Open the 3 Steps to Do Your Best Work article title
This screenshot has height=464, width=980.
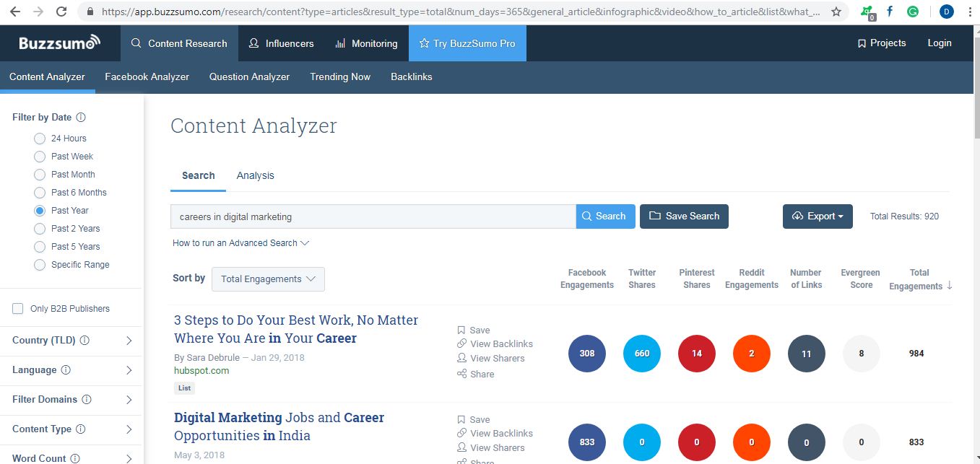point(296,329)
